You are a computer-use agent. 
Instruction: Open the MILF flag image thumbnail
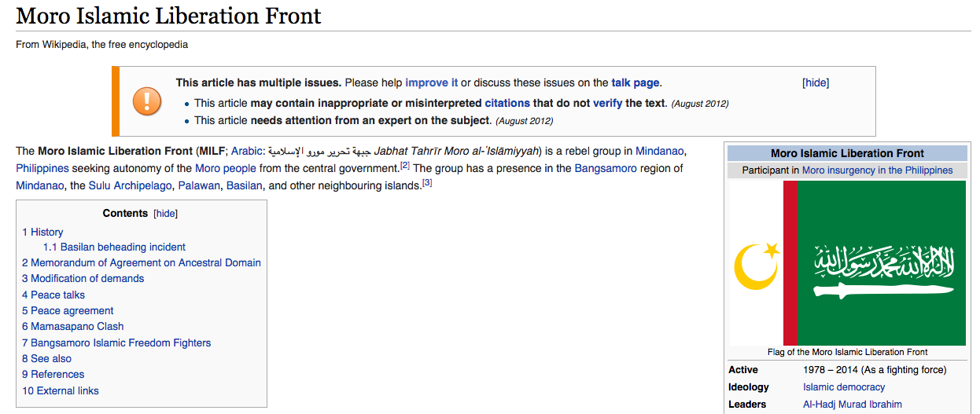coord(847,263)
